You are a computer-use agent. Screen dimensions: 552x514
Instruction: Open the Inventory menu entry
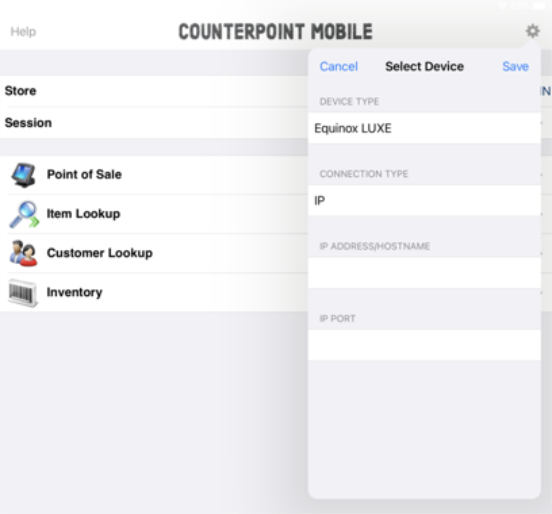[x=154, y=292]
